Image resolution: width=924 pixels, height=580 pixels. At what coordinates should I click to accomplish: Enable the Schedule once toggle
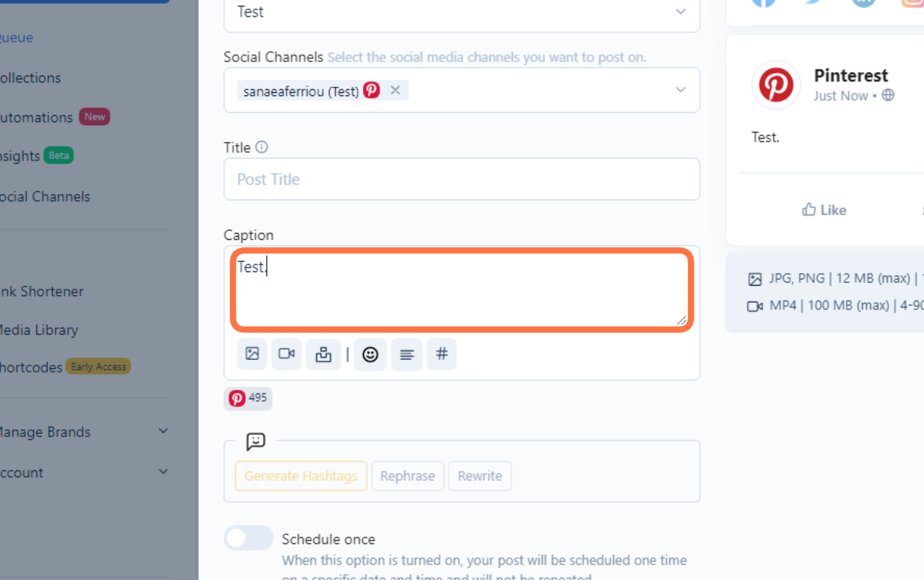click(x=248, y=538)
